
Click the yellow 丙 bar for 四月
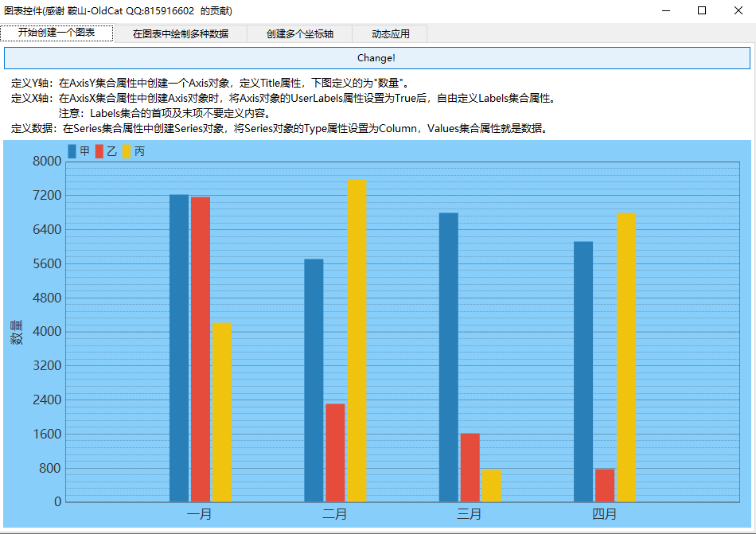coord(626,357)
